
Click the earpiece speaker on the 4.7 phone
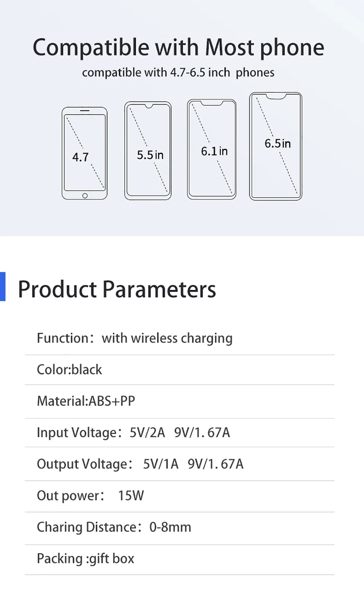(x=85, y=111)
